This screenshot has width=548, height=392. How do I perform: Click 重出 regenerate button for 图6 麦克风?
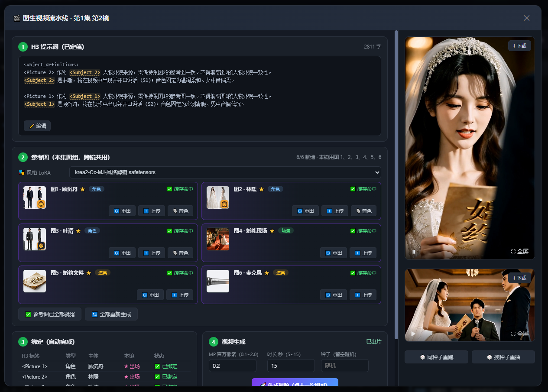pyautogui.click(x=334, y=295)
